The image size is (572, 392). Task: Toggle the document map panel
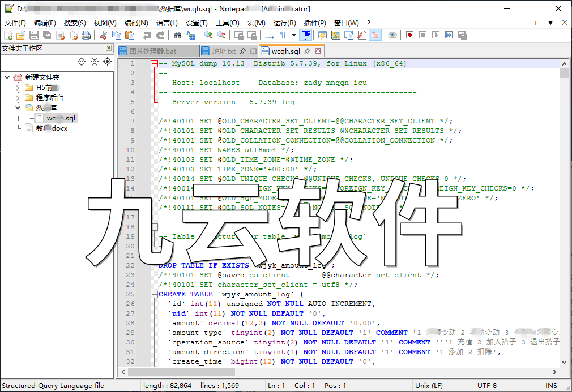point(336,35)
